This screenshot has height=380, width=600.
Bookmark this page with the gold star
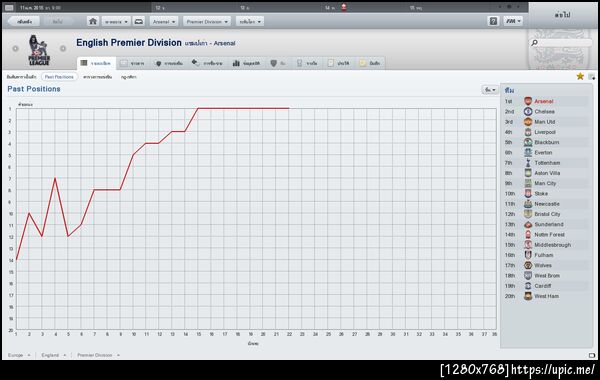[580, 77]
